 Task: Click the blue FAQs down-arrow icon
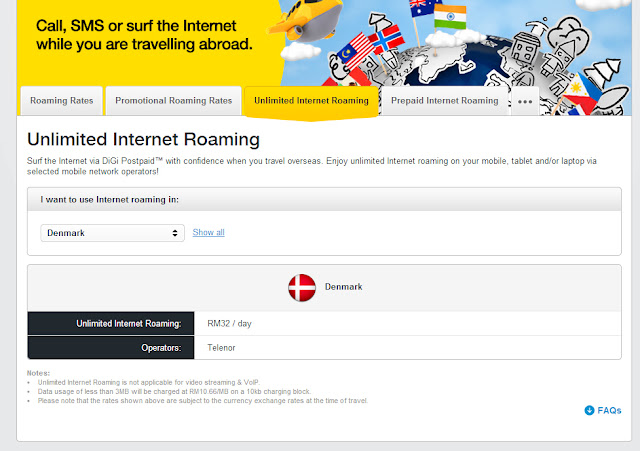[x=589, y=410]
